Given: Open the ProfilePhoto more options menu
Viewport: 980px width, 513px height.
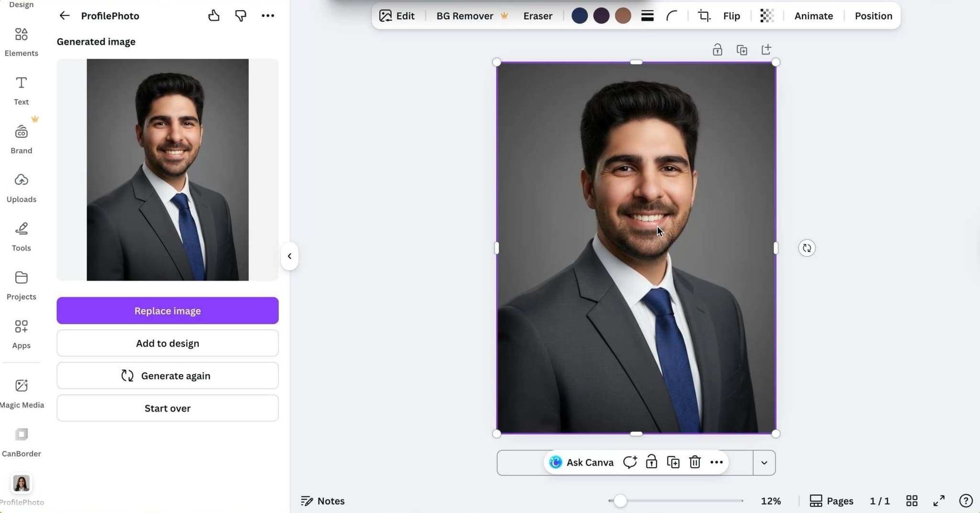Looking at the screenshot, I should [268, 15].
